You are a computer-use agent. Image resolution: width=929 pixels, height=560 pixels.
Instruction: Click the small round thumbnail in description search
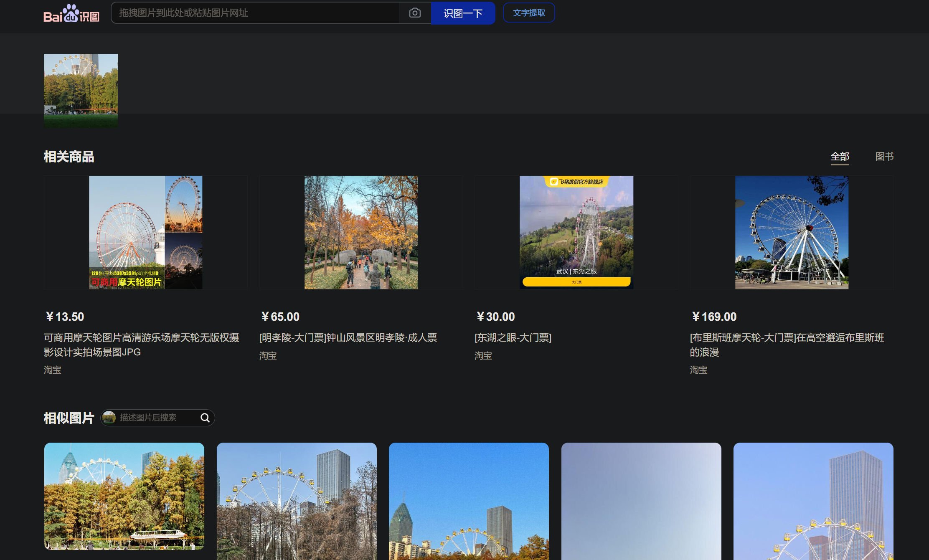[109, 418]
